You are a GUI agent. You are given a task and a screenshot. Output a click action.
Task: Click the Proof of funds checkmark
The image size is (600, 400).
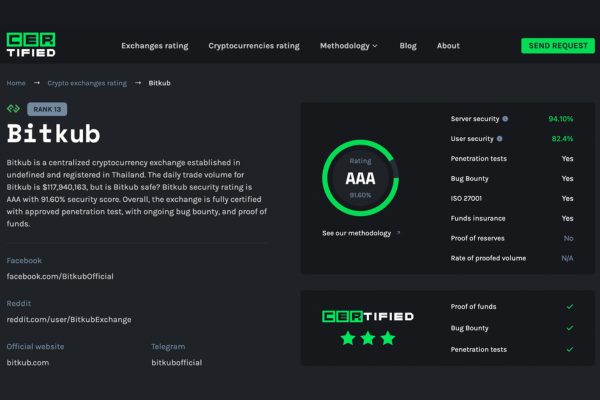(570, 307)
